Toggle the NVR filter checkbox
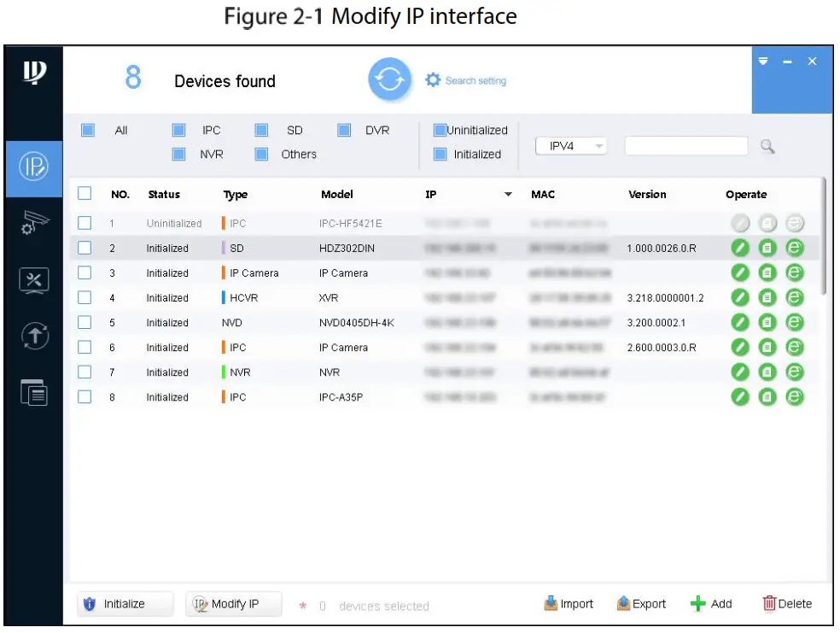840x633 pixels. tap(179, 155)
